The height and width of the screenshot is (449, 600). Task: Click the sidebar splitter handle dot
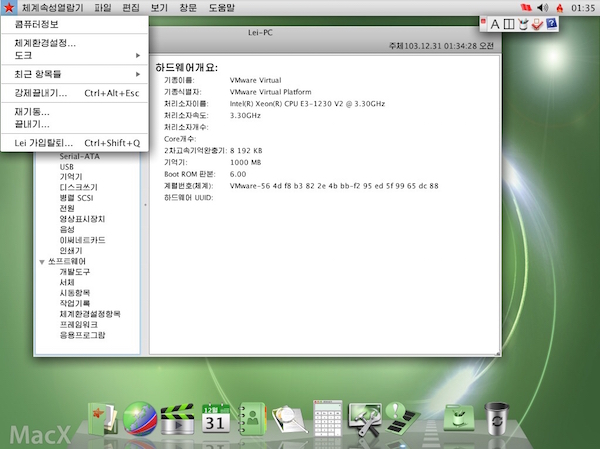[x=145, y=205]
